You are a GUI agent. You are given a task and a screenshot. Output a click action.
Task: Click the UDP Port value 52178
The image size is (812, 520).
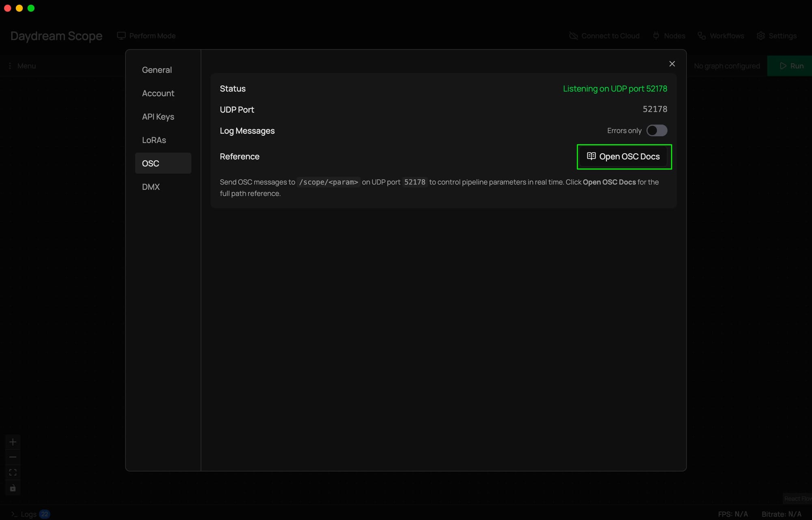pos(654,109)
